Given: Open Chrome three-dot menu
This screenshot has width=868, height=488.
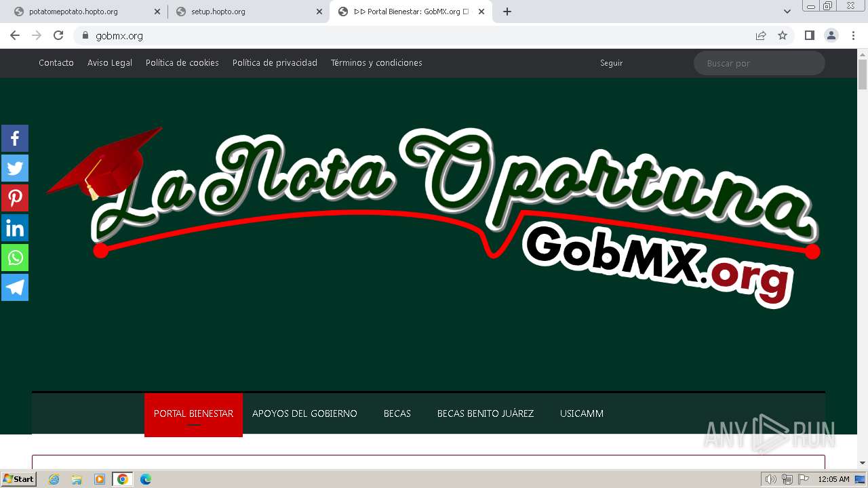Looking at the screenshot, I should tap(853, 35).
